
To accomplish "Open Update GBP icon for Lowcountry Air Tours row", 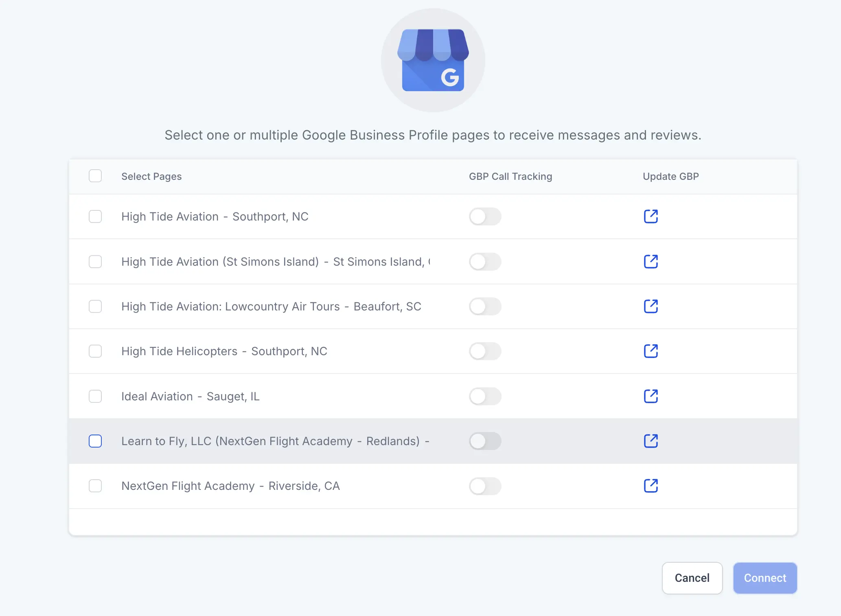I will pos(651,306).
